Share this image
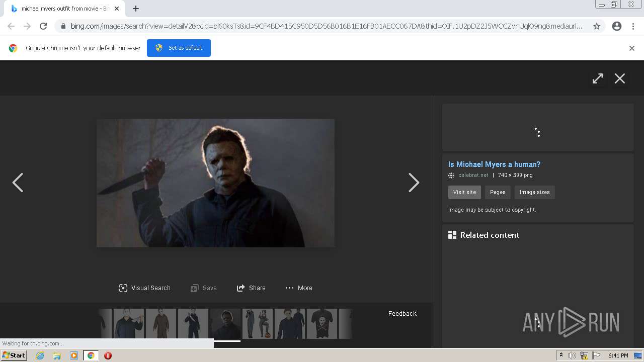This screenshot has height=362, width=644. tap(251, 288)
